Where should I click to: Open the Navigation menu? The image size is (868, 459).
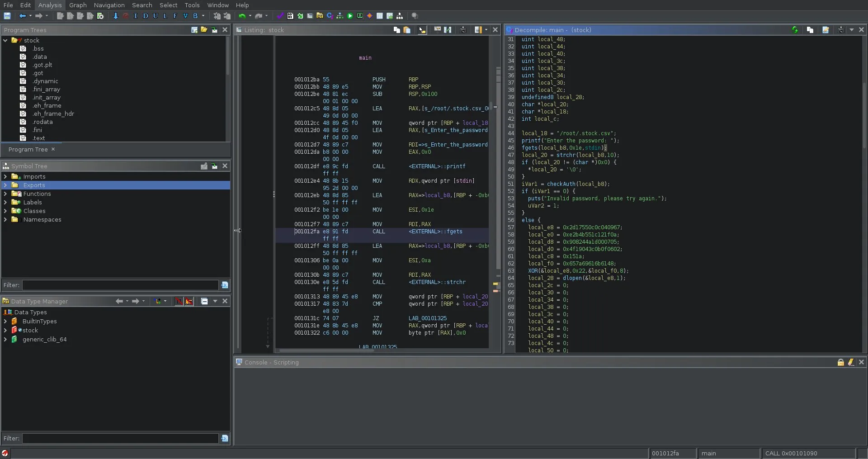[109, 5]
